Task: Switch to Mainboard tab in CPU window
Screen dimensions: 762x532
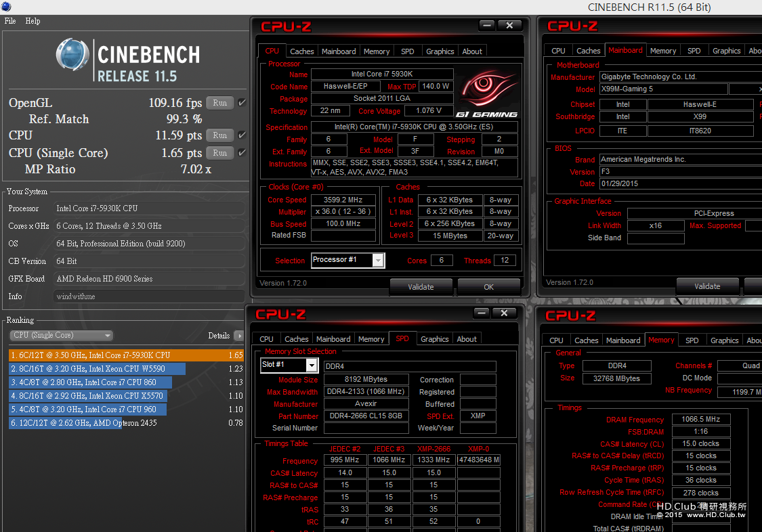Action: coord(339,51)
